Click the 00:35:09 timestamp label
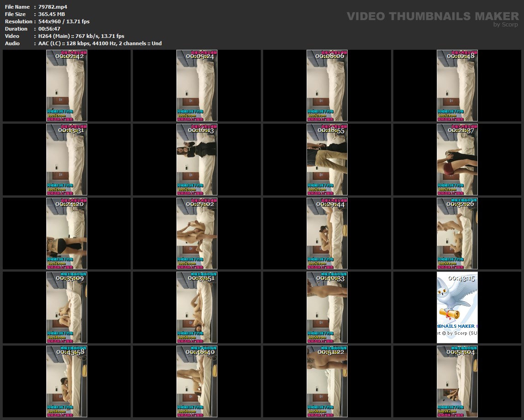 pyautogui.click(x=70, y=278)
